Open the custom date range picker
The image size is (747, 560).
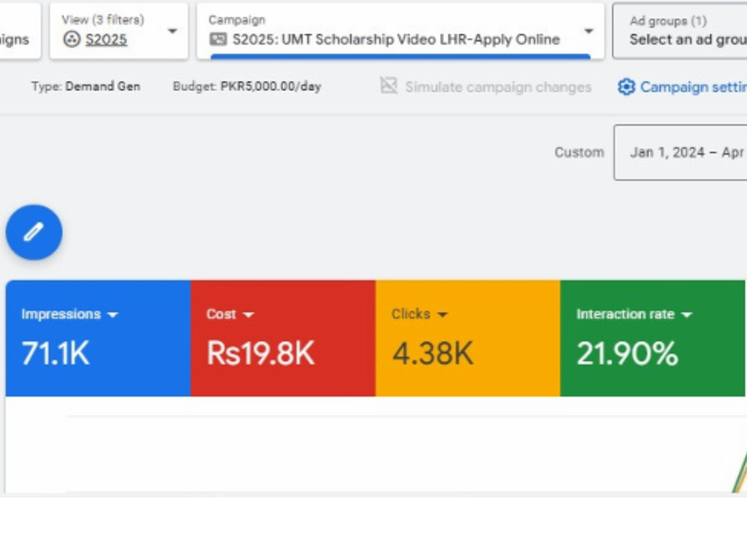[x=681, y=152]
